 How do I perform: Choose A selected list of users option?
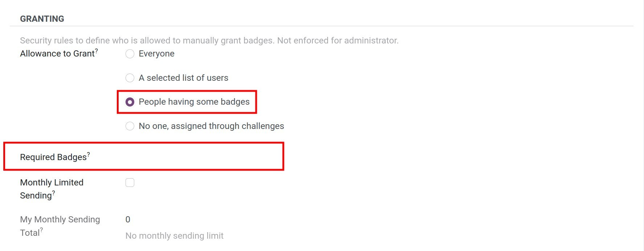coord(130,78)
